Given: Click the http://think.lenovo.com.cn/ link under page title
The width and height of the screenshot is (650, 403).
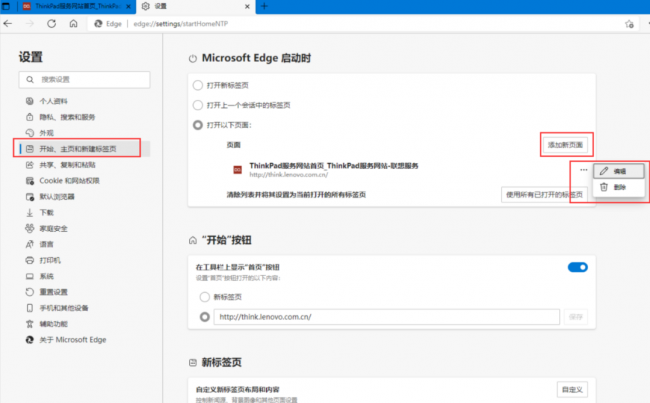Looking at the screenshot, I should 289,175.
